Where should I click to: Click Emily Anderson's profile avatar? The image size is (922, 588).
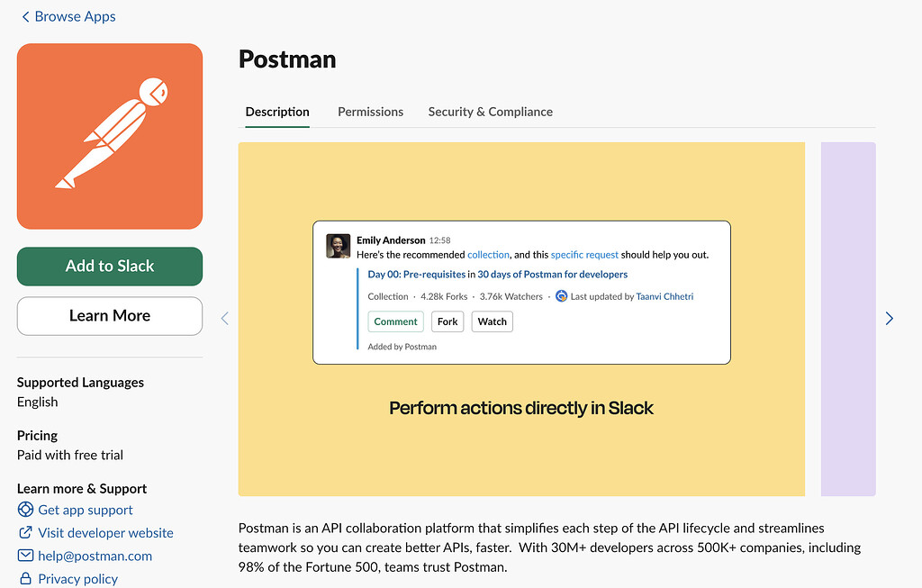click(x=338, y=246)
